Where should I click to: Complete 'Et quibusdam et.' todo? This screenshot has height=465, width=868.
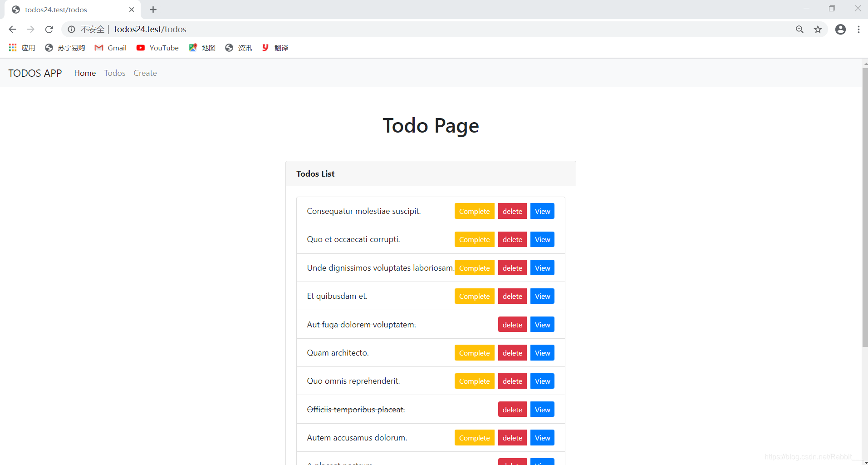(474, 296)
